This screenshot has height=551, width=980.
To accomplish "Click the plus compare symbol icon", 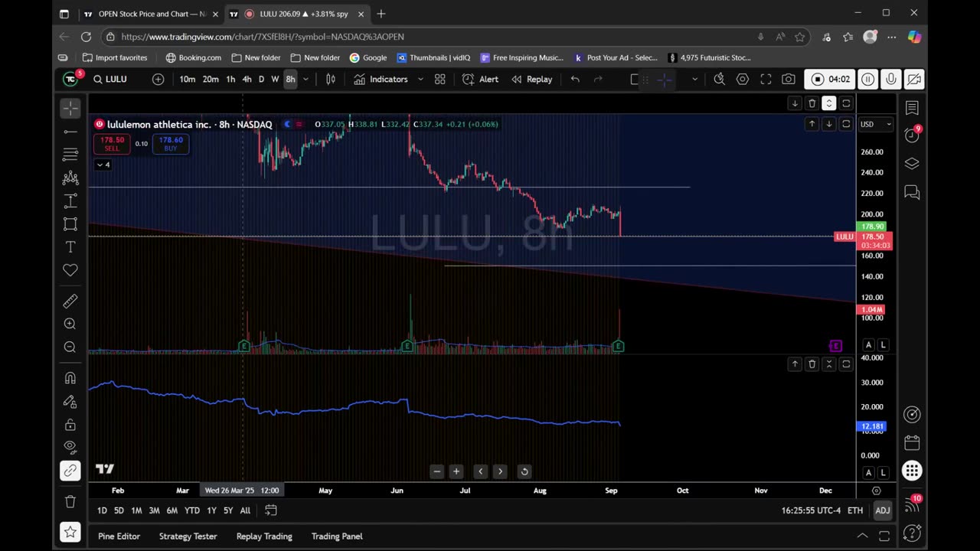I will 158,79.
